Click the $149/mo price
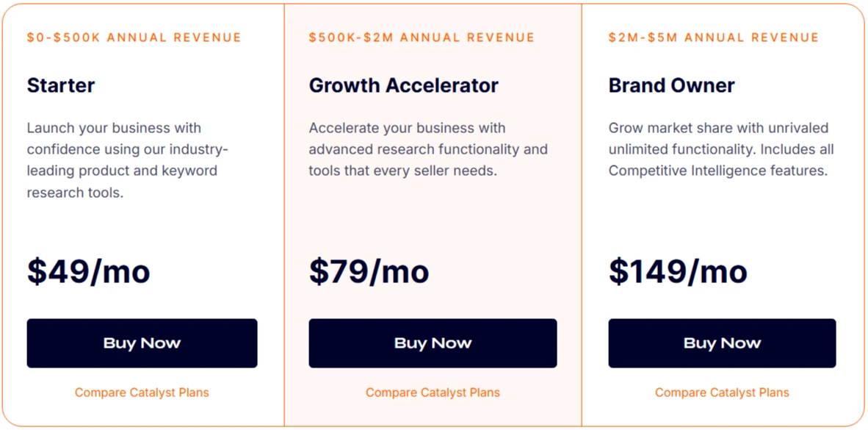Image resolution: width=868 pixels, height=430 pixels. pyautogui.click(x=677, y=271)
